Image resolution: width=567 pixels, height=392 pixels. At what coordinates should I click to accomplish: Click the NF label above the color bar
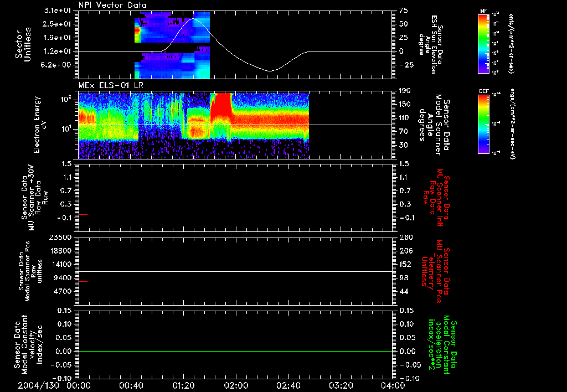[483, 11]
